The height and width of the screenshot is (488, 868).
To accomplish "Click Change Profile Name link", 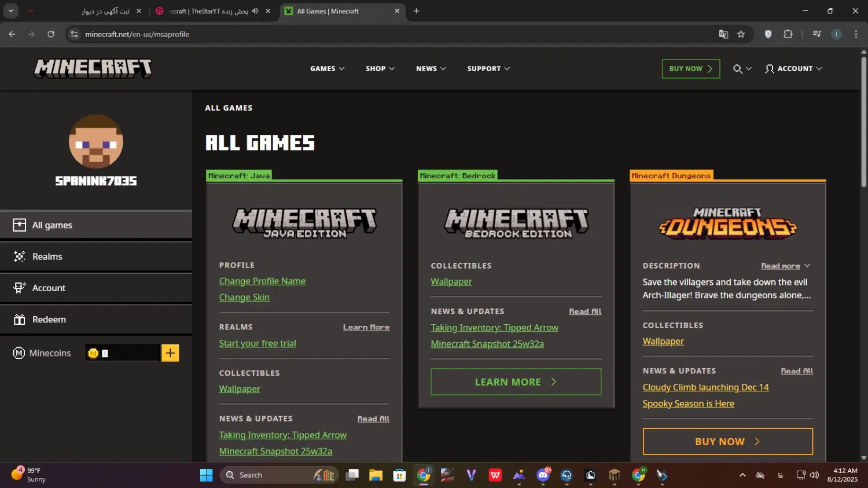I will point(262,281).
